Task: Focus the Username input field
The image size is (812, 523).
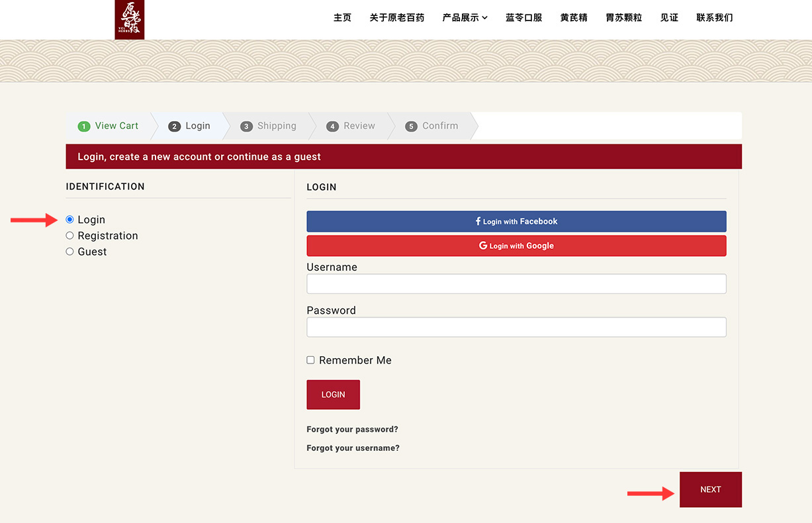Action: (516, 284)
